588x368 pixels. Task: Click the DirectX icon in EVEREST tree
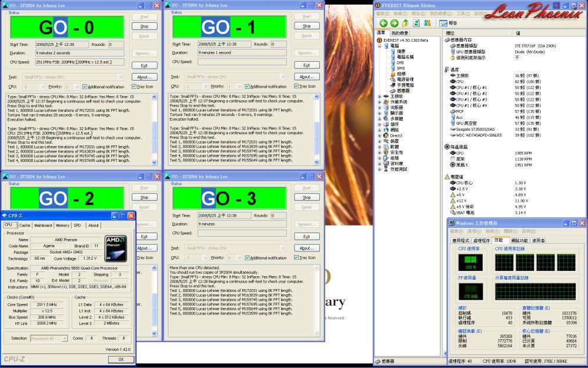386,135
